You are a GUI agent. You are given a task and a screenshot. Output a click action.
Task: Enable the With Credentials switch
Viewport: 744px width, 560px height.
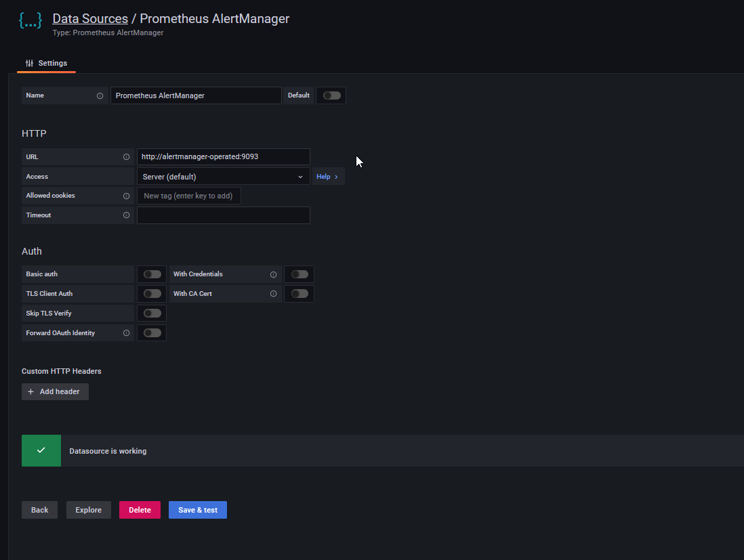pyautogui.click(x=299, y=274)
